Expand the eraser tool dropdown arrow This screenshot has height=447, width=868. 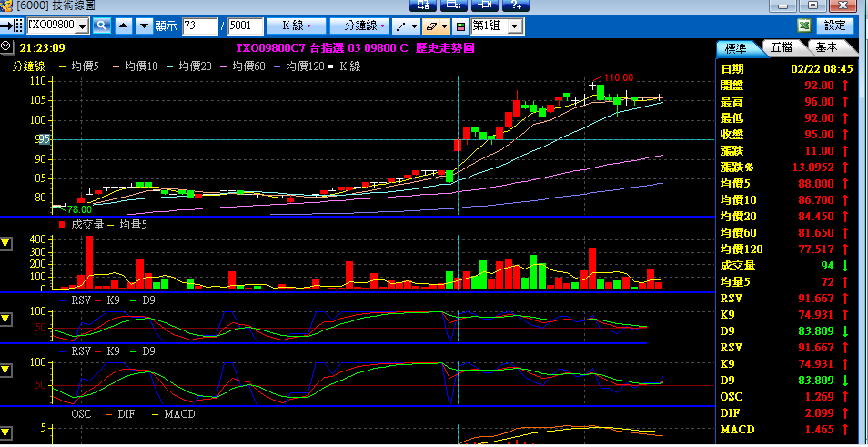445,26
